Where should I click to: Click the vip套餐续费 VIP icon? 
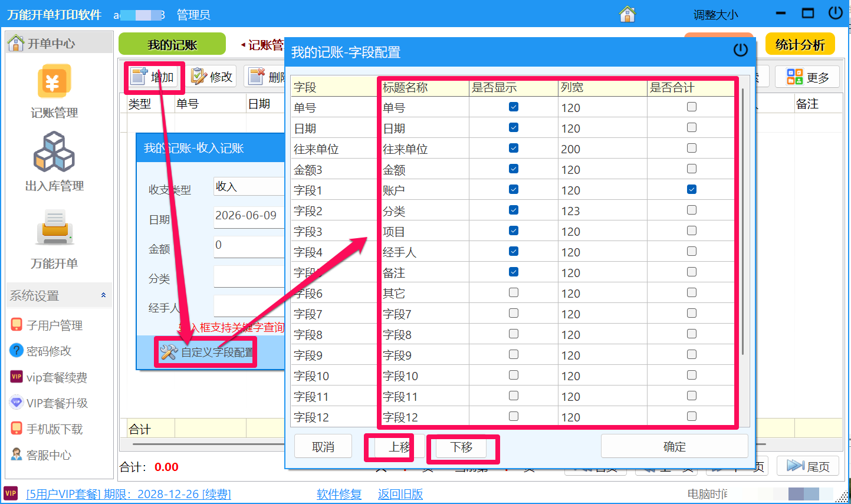(17, 377)
